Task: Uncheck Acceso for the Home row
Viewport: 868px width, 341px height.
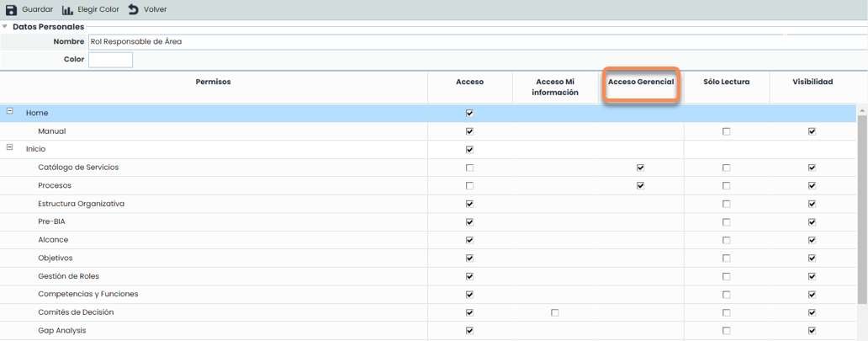Action: coord(469,113)
